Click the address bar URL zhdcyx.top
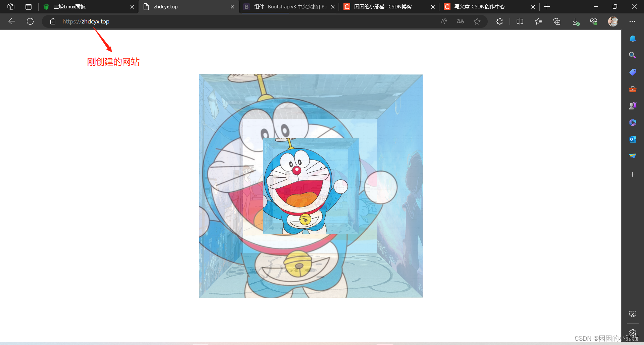This screenshot has height=345, width=644. [x=86, y=21]
